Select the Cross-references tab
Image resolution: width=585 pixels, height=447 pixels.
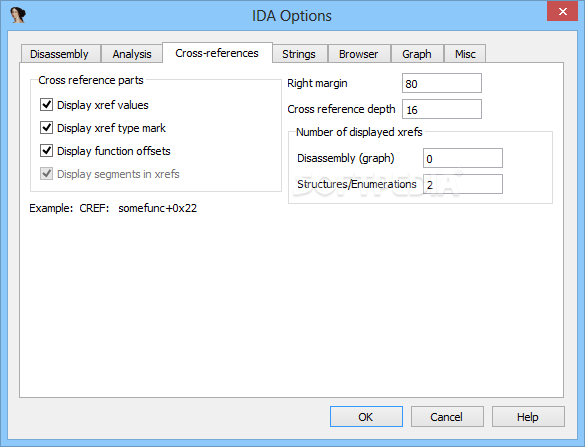[x=217, y=53]
